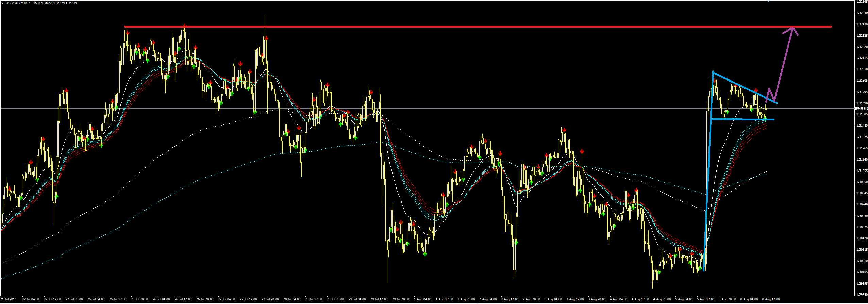The width and height of the screenshot is (868, 304).
Task: Click the 5 Aug 12:00 time label
Action: click(x=706, y=299)
